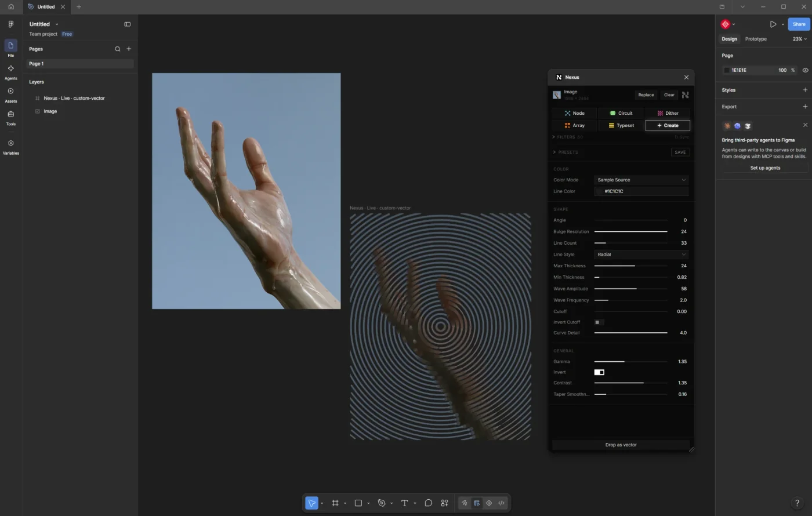The height and width of the screenshot is (516, 812).
Task: Click the Nexus logo beside Clear
Action: pos(685,95)
